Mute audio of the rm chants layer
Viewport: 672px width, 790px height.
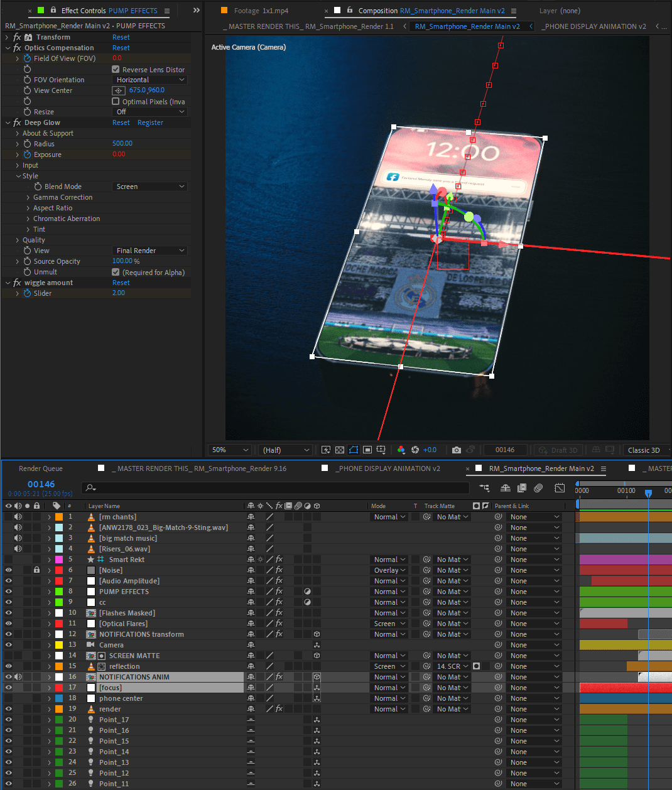click(x=18, y=517)
